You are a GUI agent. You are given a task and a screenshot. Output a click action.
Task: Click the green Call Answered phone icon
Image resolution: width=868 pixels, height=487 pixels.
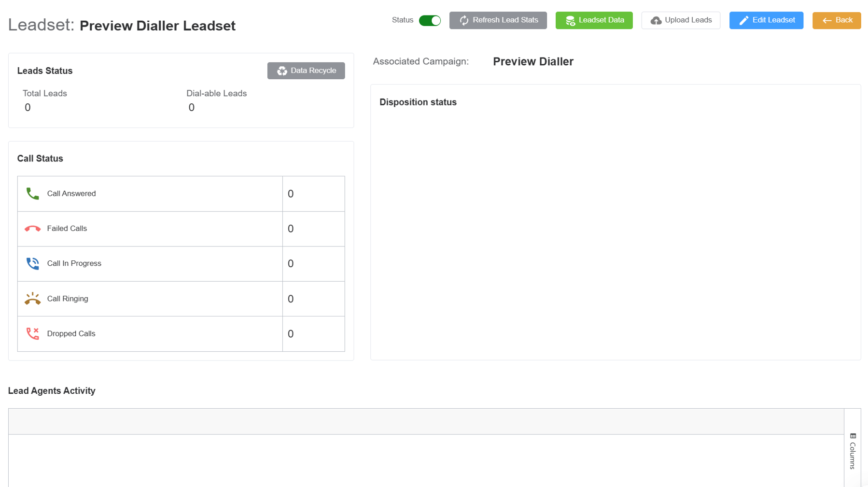tap(32, 194)
